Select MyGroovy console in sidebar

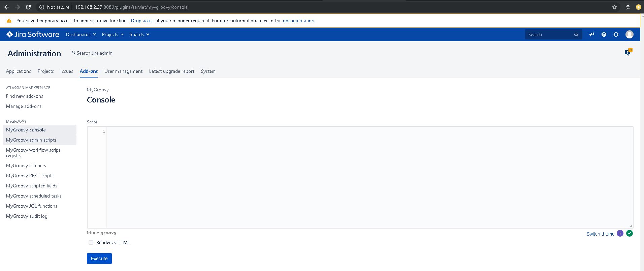click(x=39, y=130)
